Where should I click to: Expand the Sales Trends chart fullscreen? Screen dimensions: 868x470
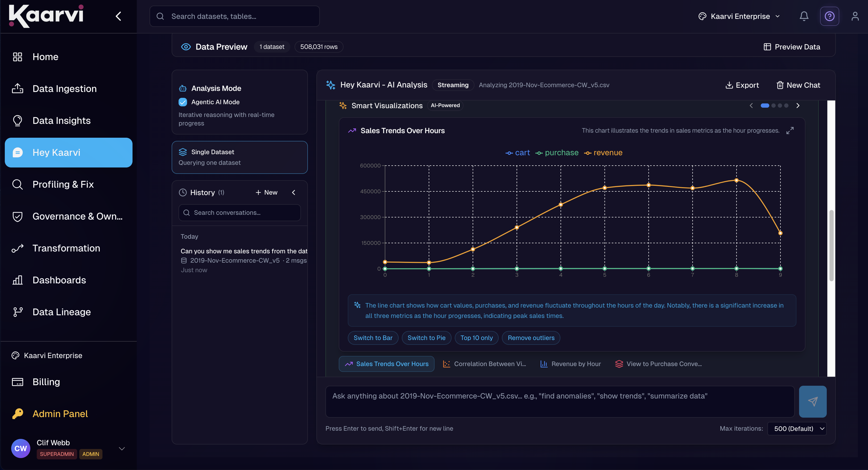click(790, 131)
